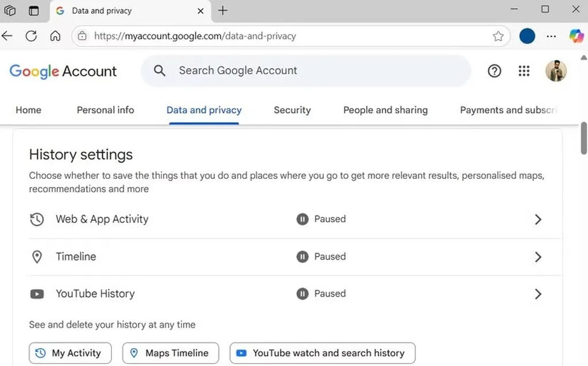Open the People and sharing tab

tap(385, 110)
